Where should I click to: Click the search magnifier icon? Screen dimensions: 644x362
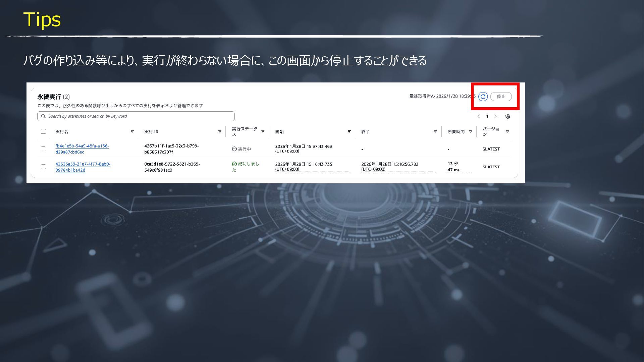tap(43, 116)
